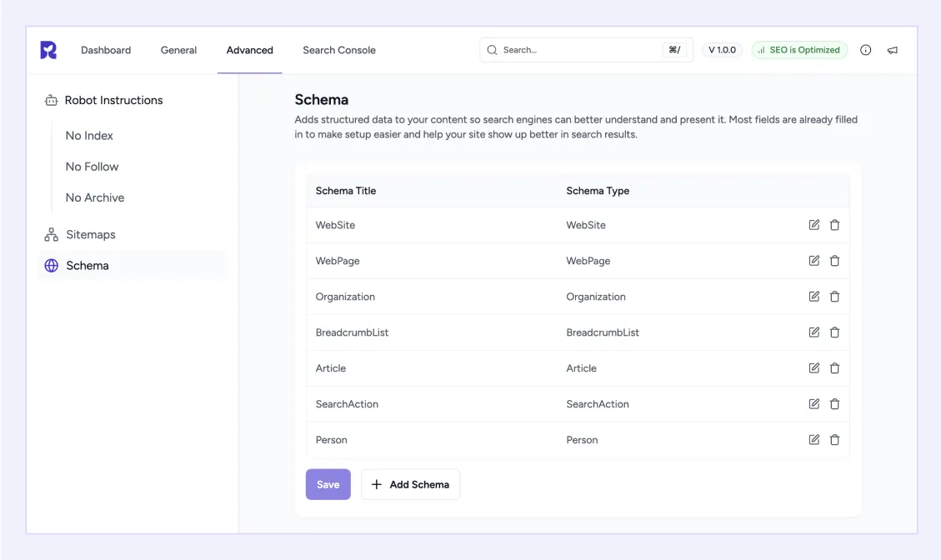Delete the WebPage schema
The image size is (941, 560).
click(834, 261)
